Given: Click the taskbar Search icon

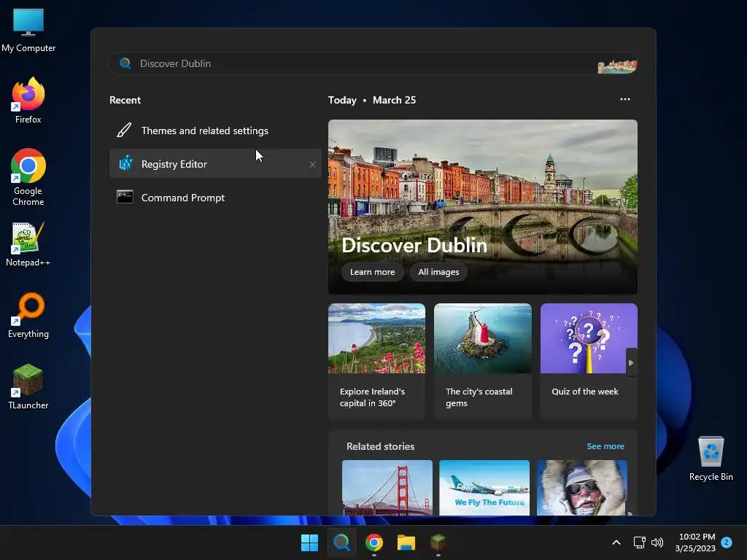Looking at the screenshot, I should point(341,542).
